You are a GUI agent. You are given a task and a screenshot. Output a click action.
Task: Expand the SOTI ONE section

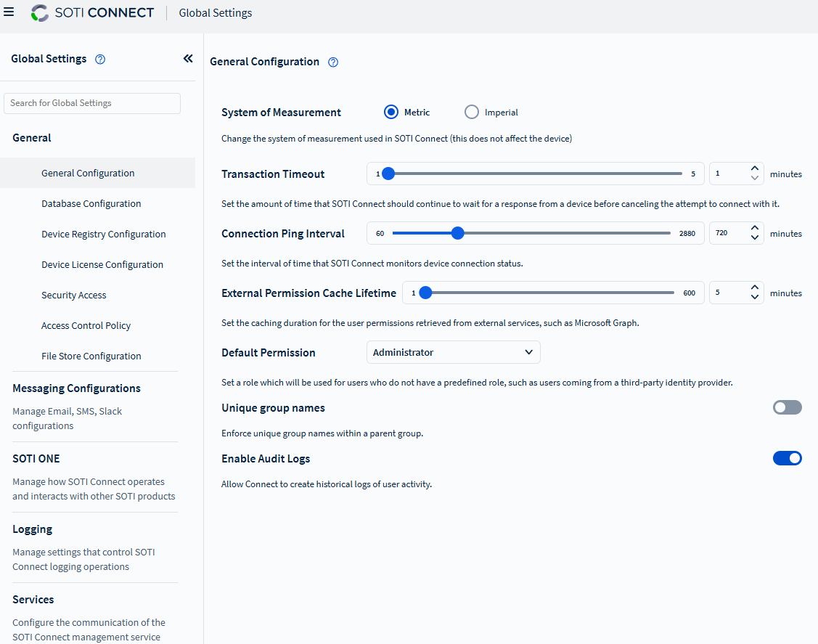(x=36, y=459)
